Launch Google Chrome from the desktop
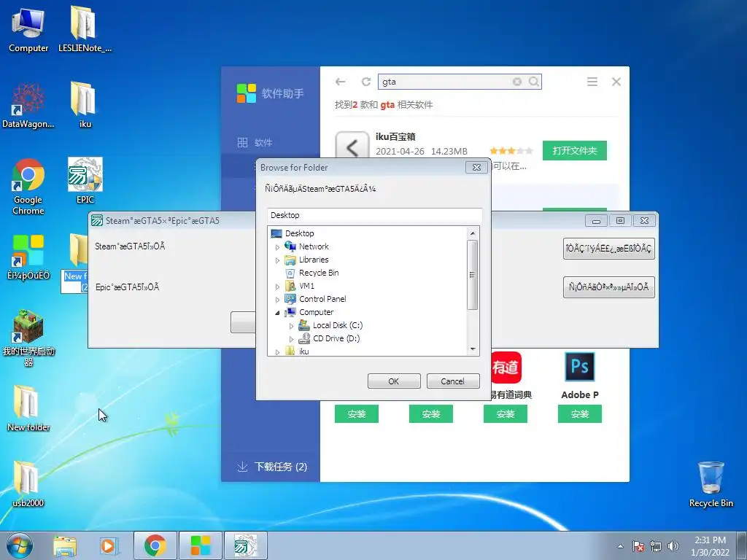The width and height of the screenshot is (747, 560). [28, 187]
